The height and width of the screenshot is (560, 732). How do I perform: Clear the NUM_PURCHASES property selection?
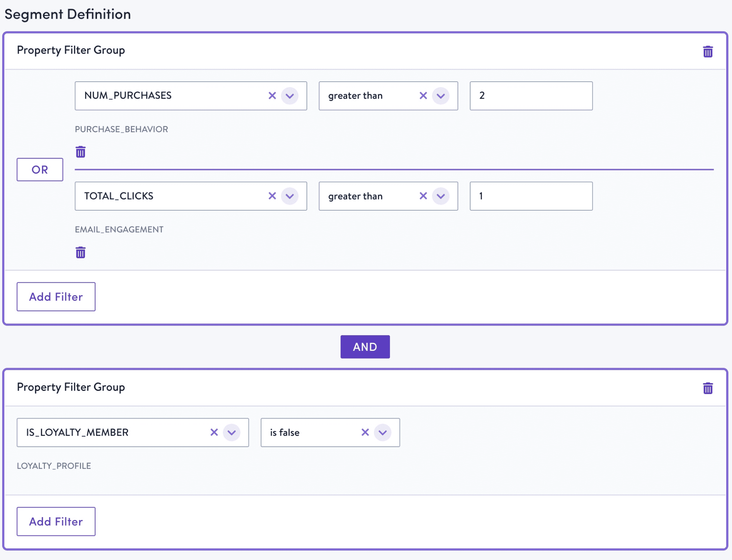tap(272, 96)
